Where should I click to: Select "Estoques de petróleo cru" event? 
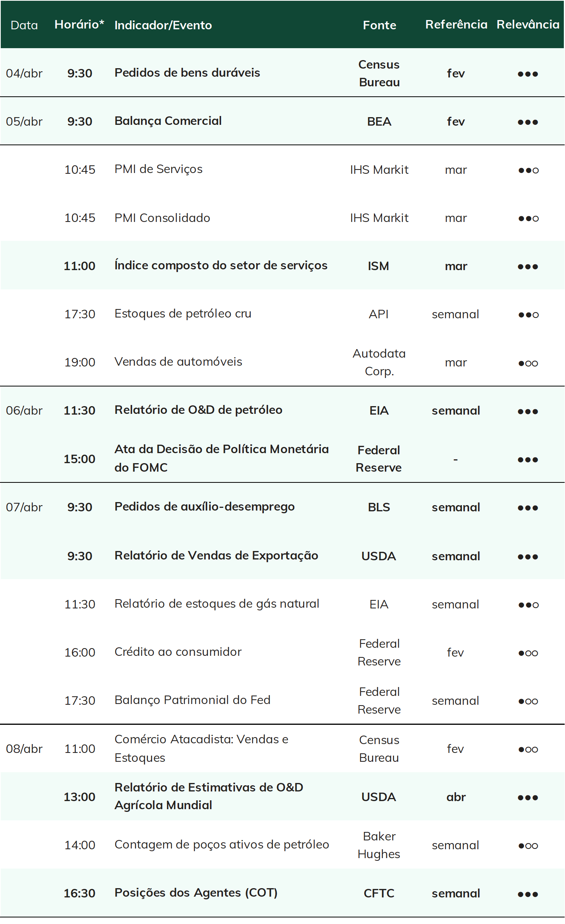click(183, 314)
